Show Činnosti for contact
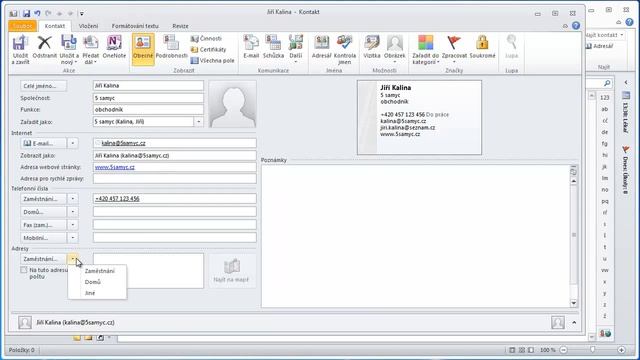The image size is (640, 360). click(x=207, y=38)
